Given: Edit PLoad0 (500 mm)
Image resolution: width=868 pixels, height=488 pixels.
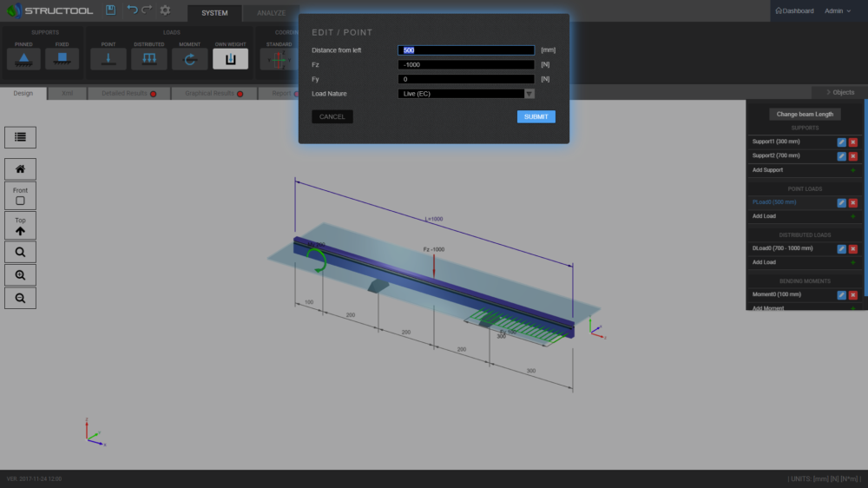Looking at the screenshot, I should 841,202.
